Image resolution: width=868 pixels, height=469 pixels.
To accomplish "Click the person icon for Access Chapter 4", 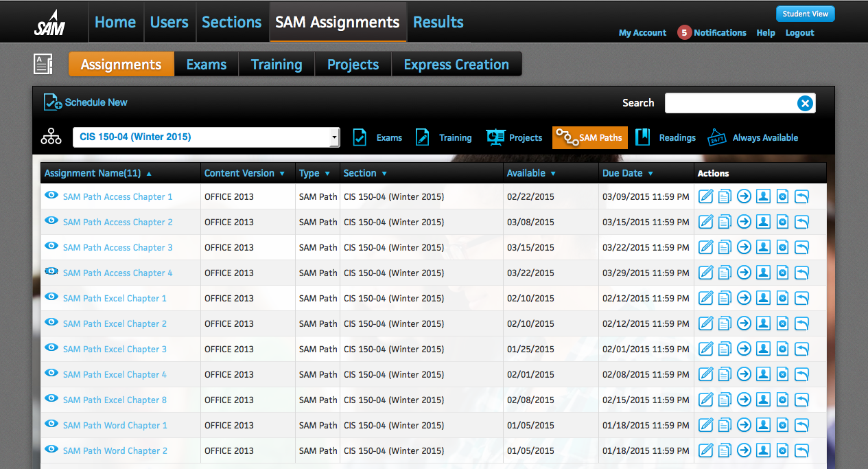I will click(x=763, y=273).
